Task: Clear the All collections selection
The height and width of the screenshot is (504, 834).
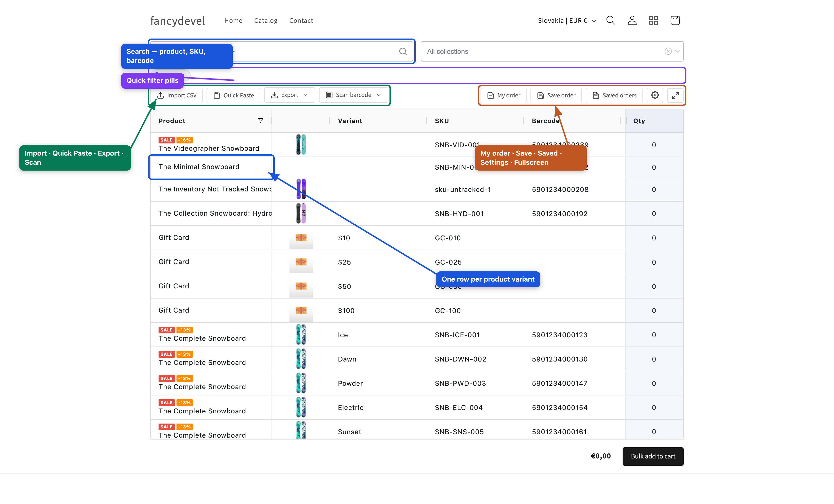Action: point(668,51)
